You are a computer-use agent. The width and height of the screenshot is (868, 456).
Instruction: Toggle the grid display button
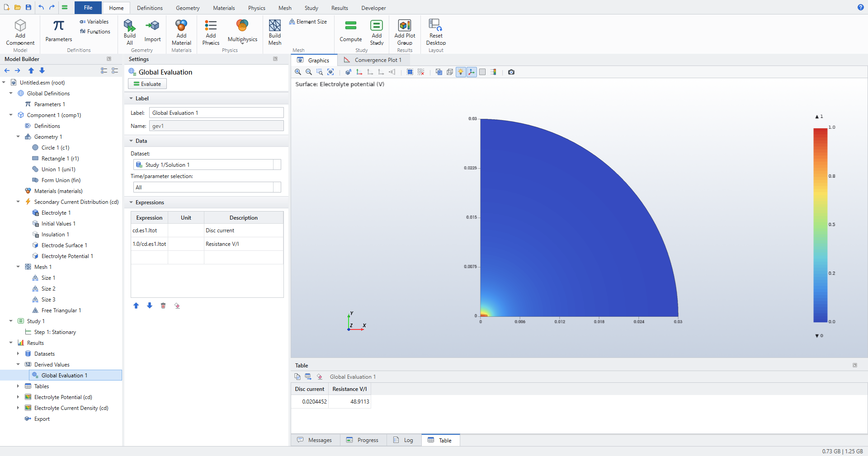(x=482, y=72)
